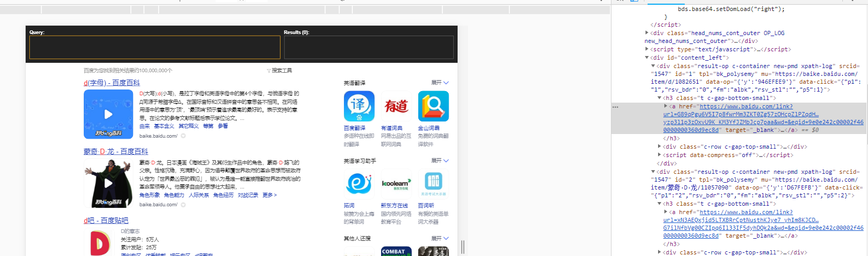This screenshot has height=256, width=868.
Task: Open the Tuoci snail icon
Action: point(359,184)
